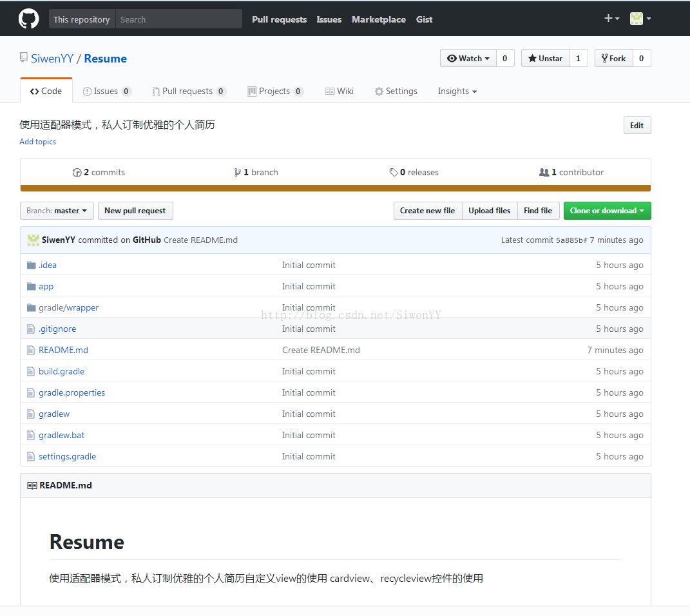Open the plus create-new menu
This screenshot has height=616, width=690.
pyautogui.click(x=611, y=19)
